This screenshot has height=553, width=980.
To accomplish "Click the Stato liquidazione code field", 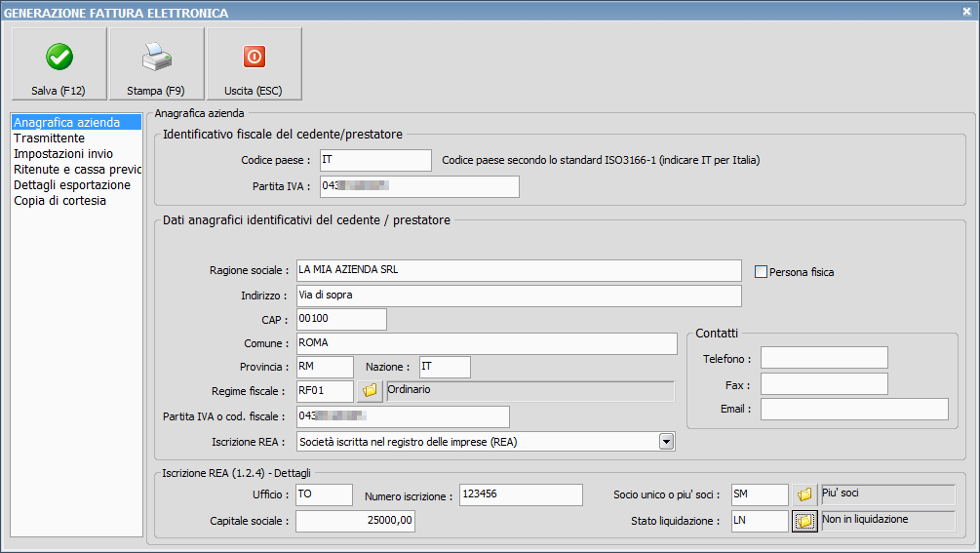I will click(x=760, y=521).
